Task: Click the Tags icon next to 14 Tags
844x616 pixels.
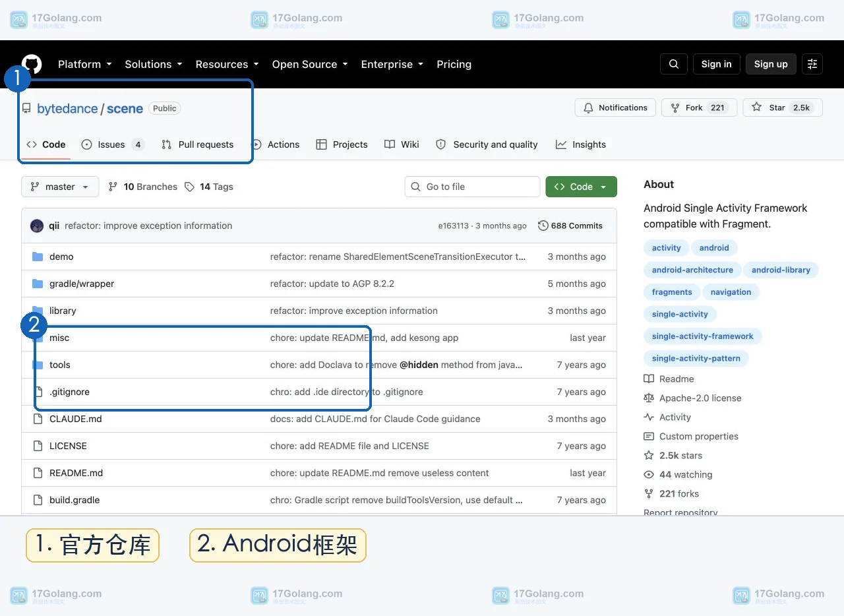Action: [x=190, y=187]
